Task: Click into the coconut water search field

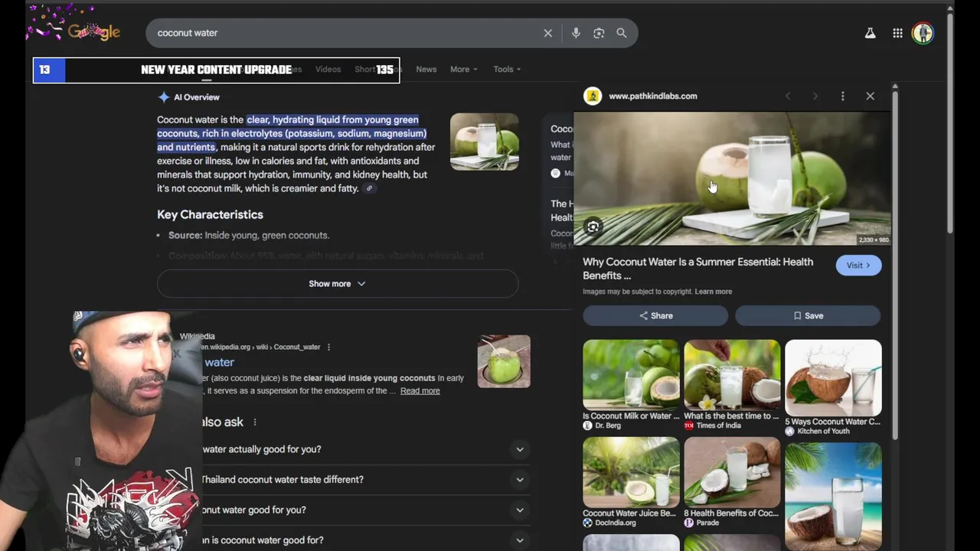Action: pos(345,33)
